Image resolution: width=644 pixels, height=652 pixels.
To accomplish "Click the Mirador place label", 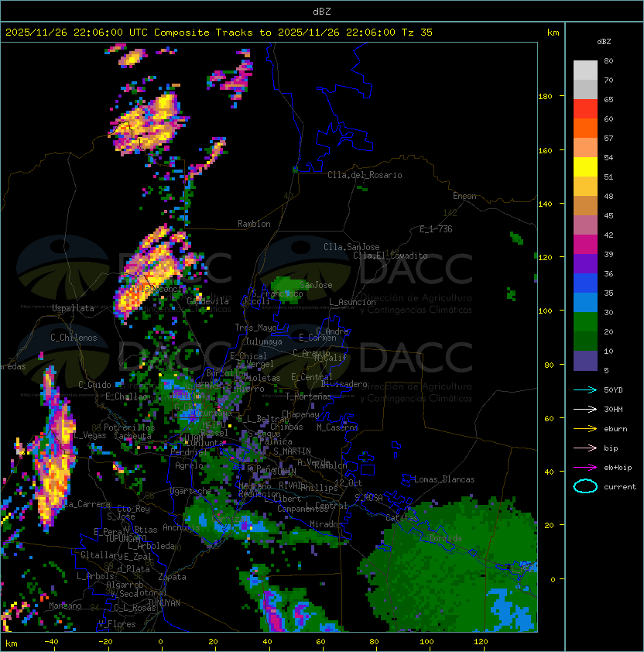I will [327, 524].
